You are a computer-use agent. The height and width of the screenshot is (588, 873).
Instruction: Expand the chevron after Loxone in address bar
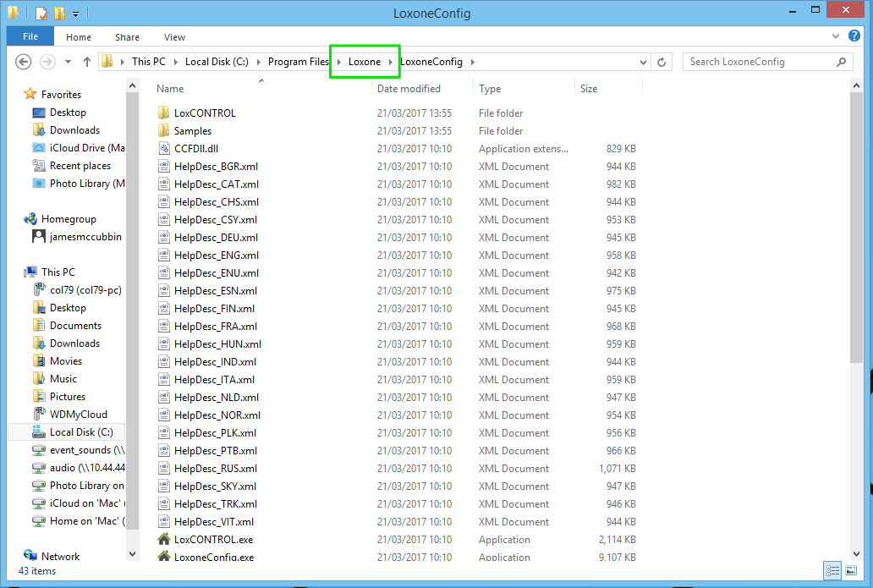pos(391,62)
